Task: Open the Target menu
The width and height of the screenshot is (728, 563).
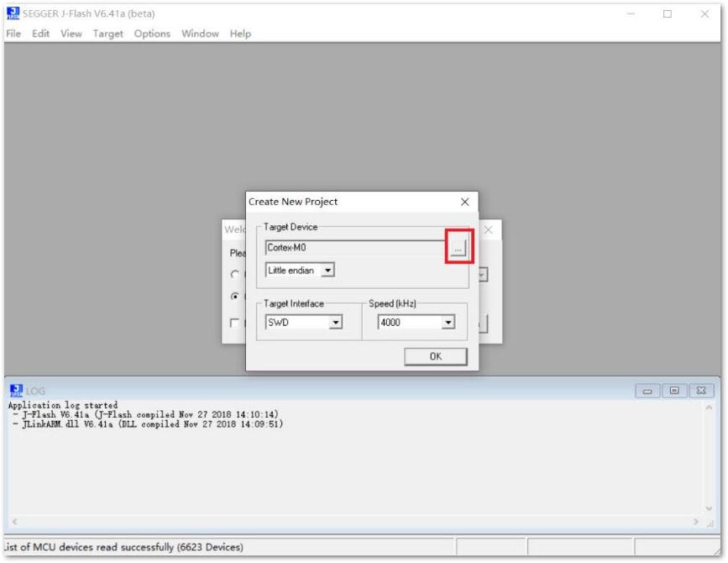Action: (107, 34)
